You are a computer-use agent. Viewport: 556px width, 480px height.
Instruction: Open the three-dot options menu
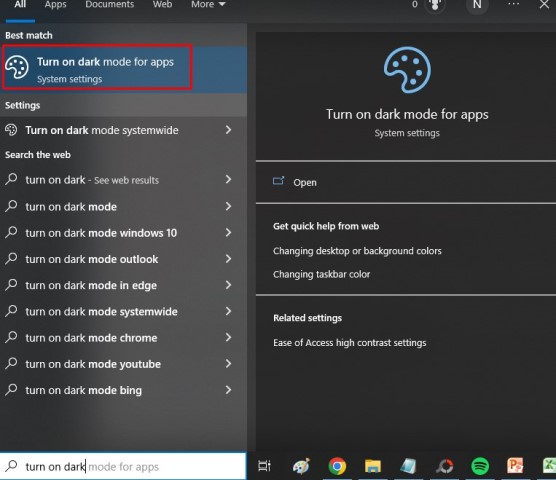(513, 4)
